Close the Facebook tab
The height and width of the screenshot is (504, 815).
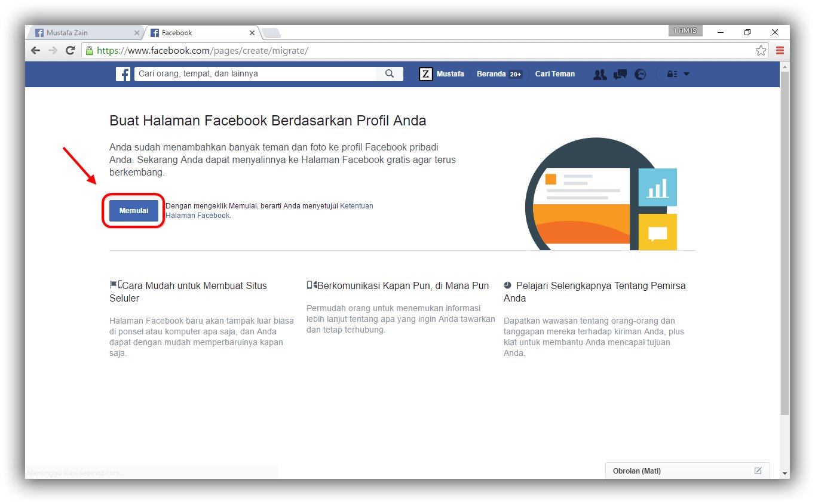(x=252, y=33)
